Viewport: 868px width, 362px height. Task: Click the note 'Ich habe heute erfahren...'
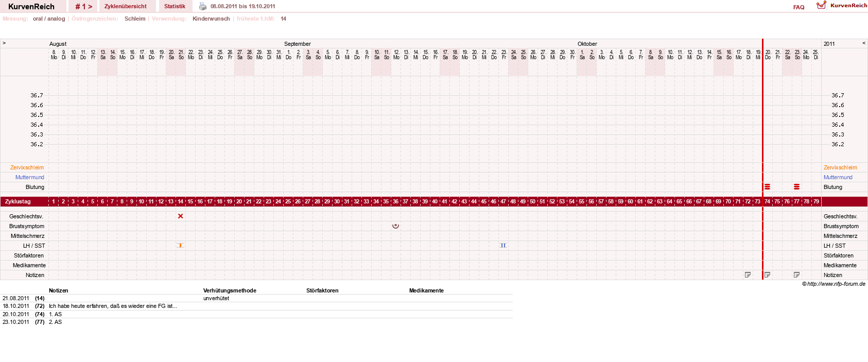(x=113, y=306)
